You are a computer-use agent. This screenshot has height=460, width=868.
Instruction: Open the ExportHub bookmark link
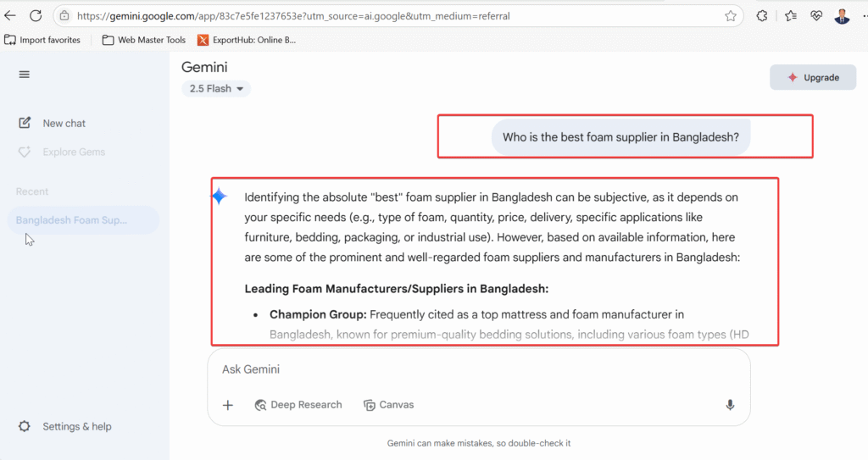(247, 40)
